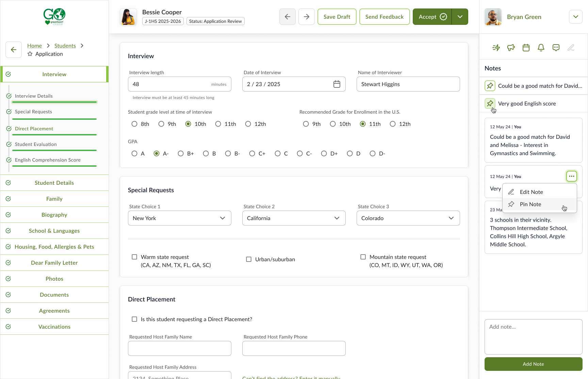Check the Mountain state request box

point(363,257)
